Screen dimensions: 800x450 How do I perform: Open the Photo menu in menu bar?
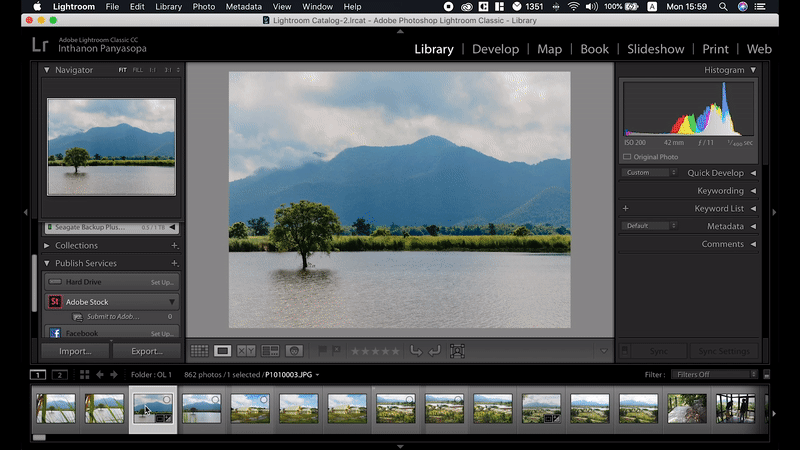pyautogui.click(x=203, y=6)
